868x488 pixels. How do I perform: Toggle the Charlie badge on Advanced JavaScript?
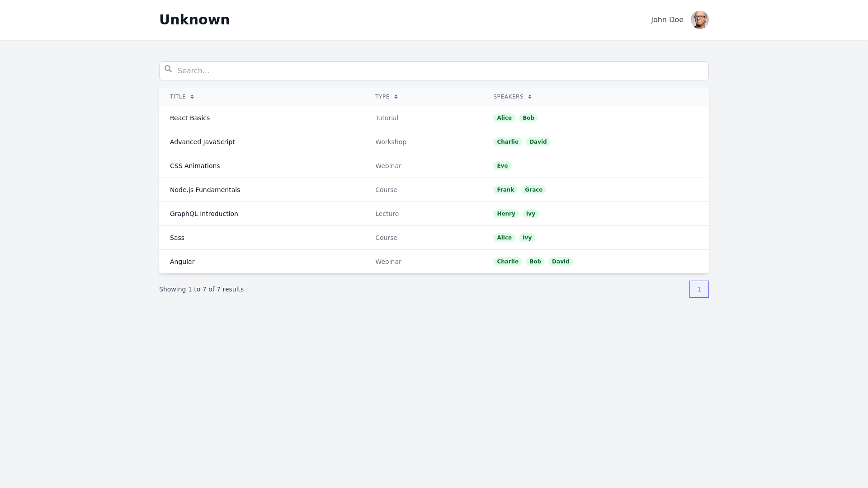point(508,141)
